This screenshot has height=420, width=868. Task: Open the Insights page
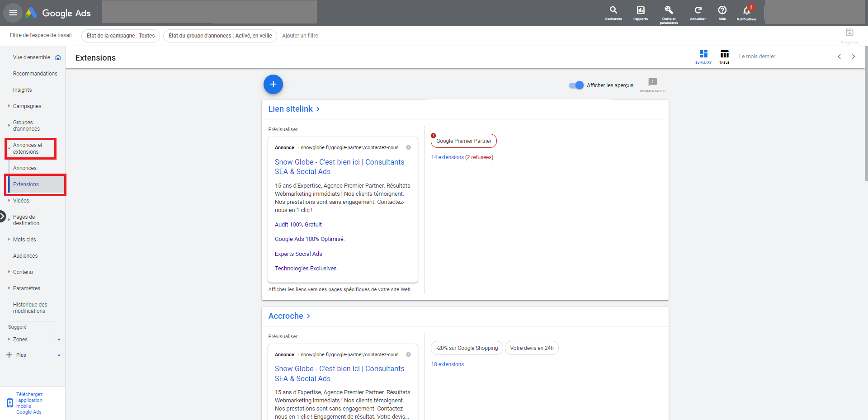tap(22, 90)
